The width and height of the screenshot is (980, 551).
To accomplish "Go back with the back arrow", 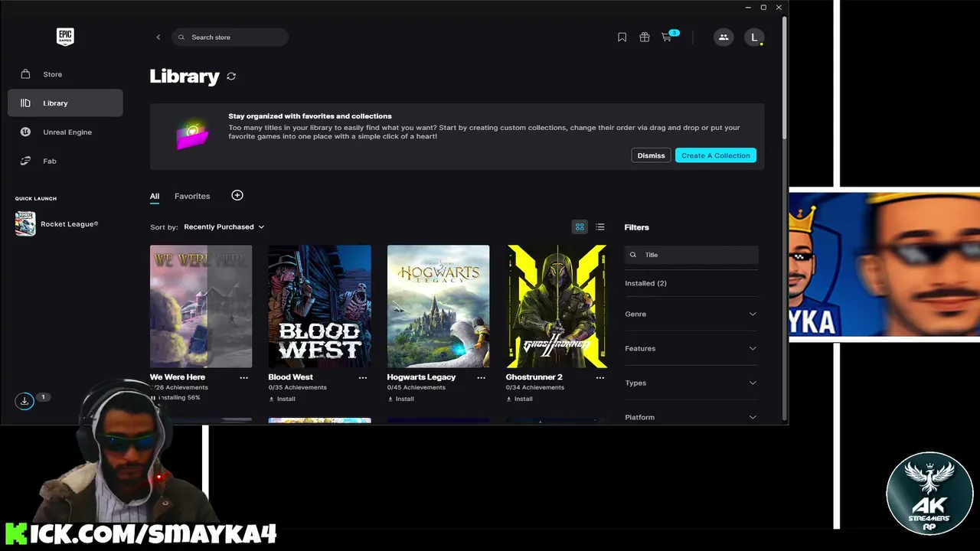I will coord(158,37).
